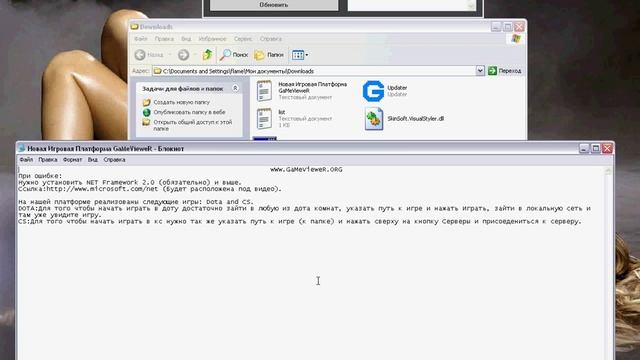Click the globe publish icon in tasks
Image resolution: width=640 pixels, height=360 pixels.
click(147, 112)
